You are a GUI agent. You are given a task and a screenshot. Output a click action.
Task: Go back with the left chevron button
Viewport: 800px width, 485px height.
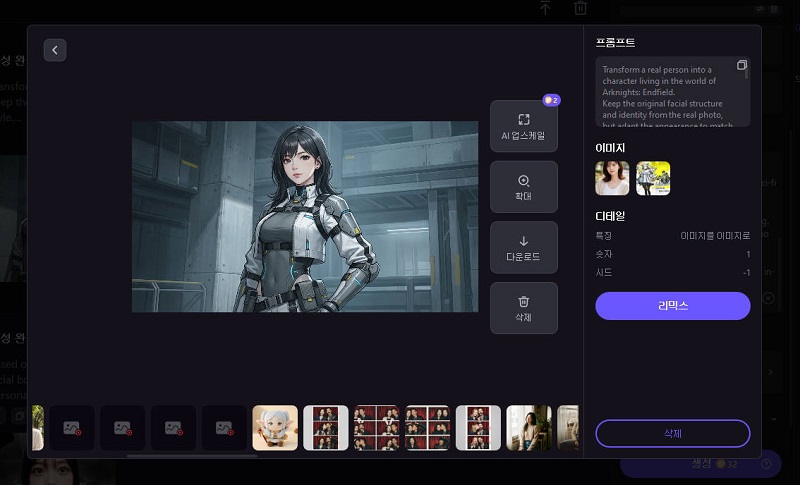click(x=55, y=50)
